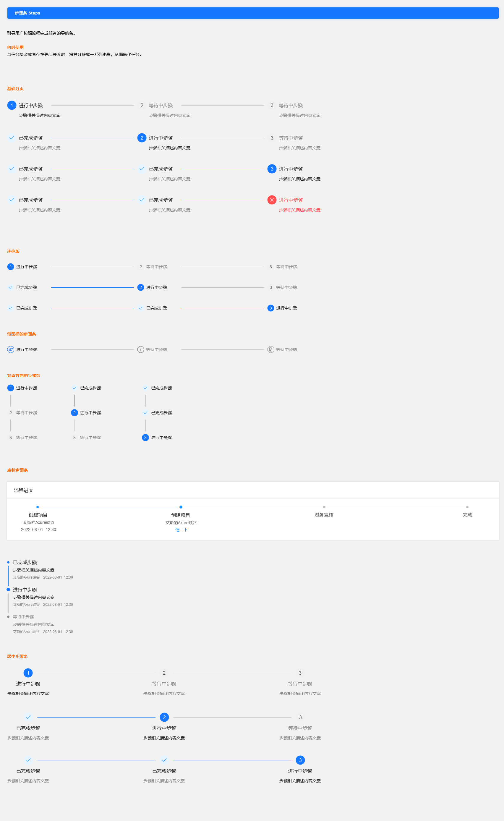Click the 步骤条 Steps header bar
The image size is (504, 821).
click(x=253, y=13)
